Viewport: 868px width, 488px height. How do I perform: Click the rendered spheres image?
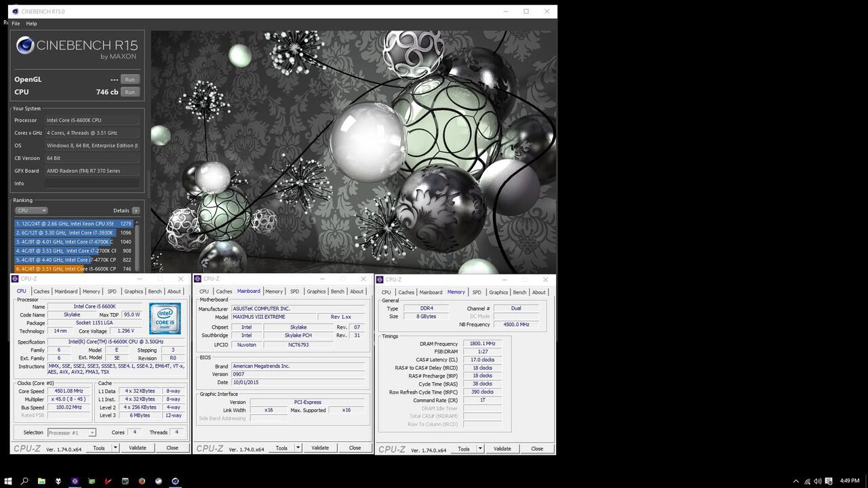click(353, 152)
